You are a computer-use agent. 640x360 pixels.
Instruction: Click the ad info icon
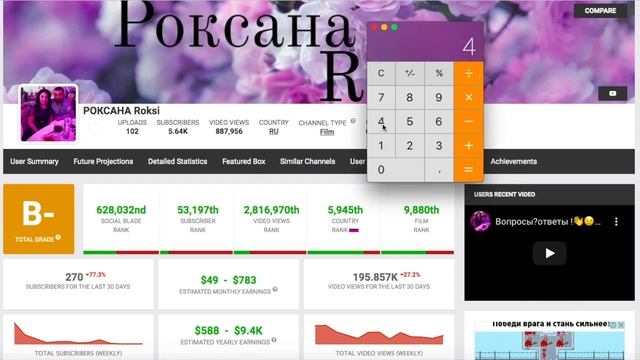613,325
